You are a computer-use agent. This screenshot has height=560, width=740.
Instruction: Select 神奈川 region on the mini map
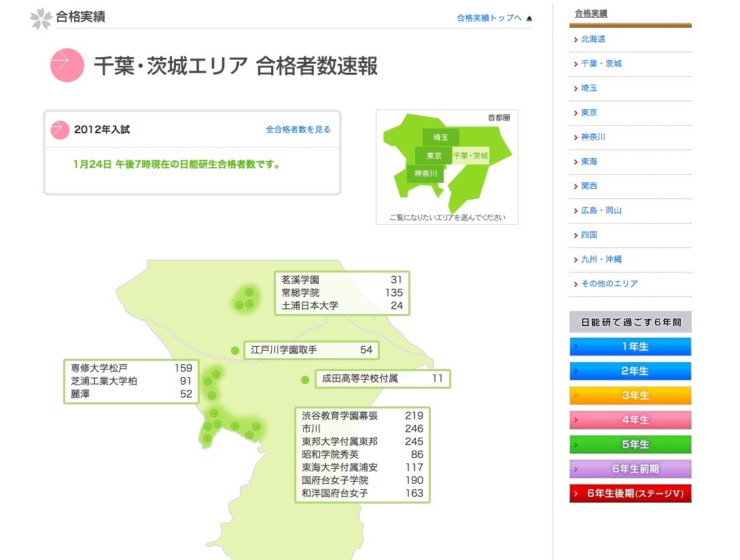point(425,174)
